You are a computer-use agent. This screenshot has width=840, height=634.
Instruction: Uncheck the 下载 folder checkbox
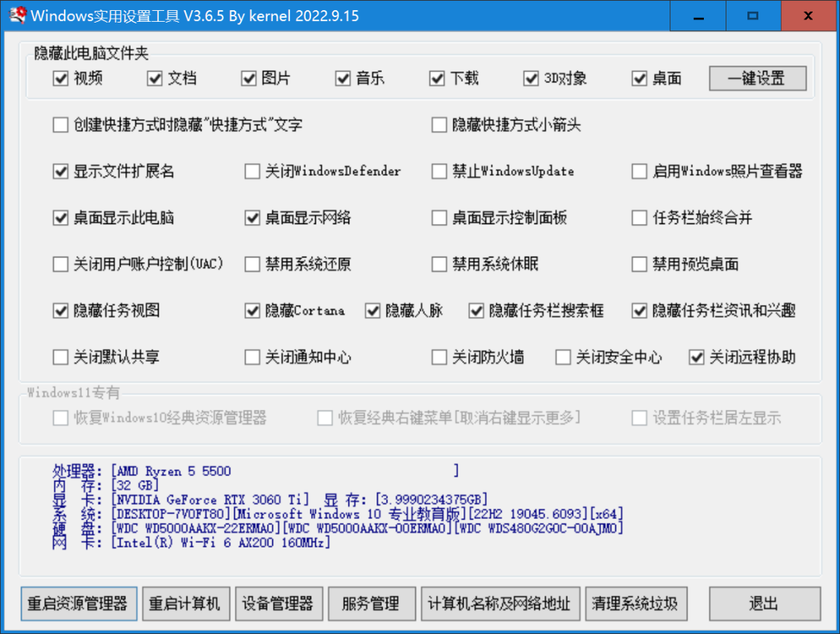point(437,79)
